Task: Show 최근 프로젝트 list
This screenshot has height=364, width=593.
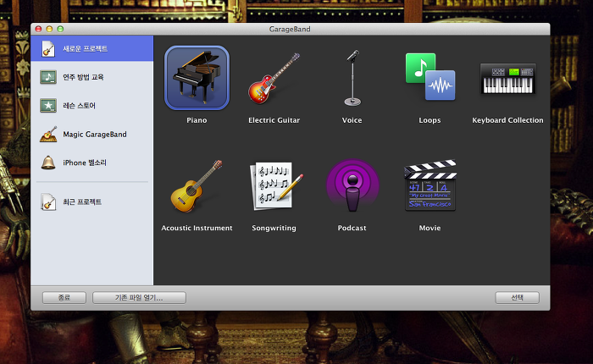Action: (x=91, y=201)
